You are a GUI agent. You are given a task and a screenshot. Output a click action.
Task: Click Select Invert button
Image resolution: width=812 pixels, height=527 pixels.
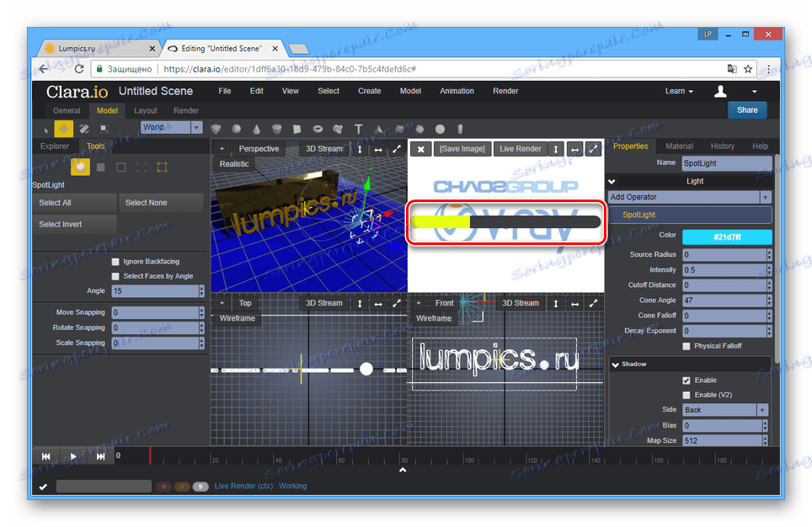(75, 225)
